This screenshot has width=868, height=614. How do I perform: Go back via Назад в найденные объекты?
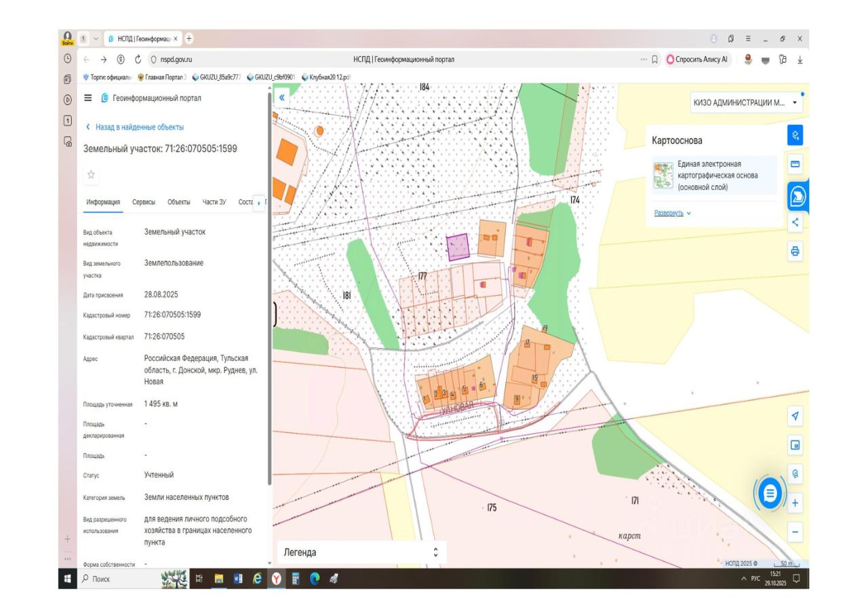[134, 127]
